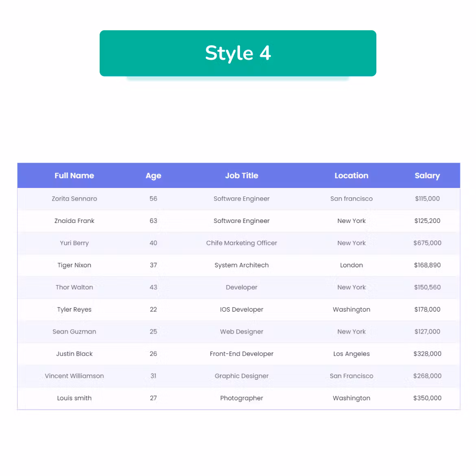Select the Front-End Developer cell
This screenshot has height=476, width=476.
click(x=241, y=354)
